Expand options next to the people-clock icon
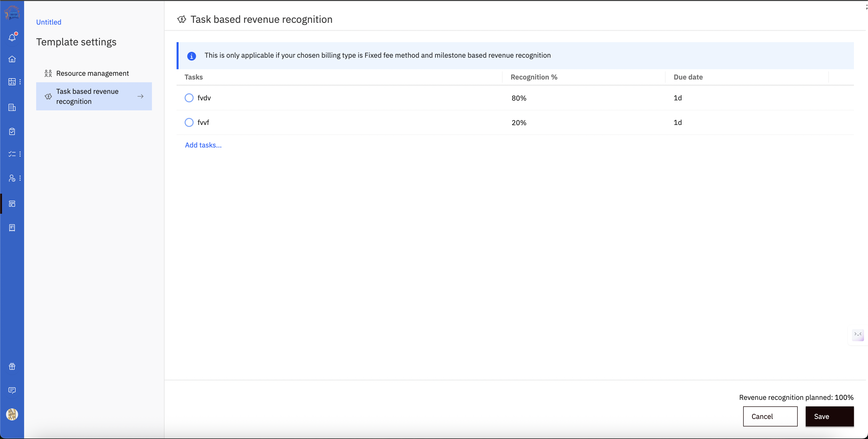The height and width of the screenshot is (439, 868). coord(20,178)
